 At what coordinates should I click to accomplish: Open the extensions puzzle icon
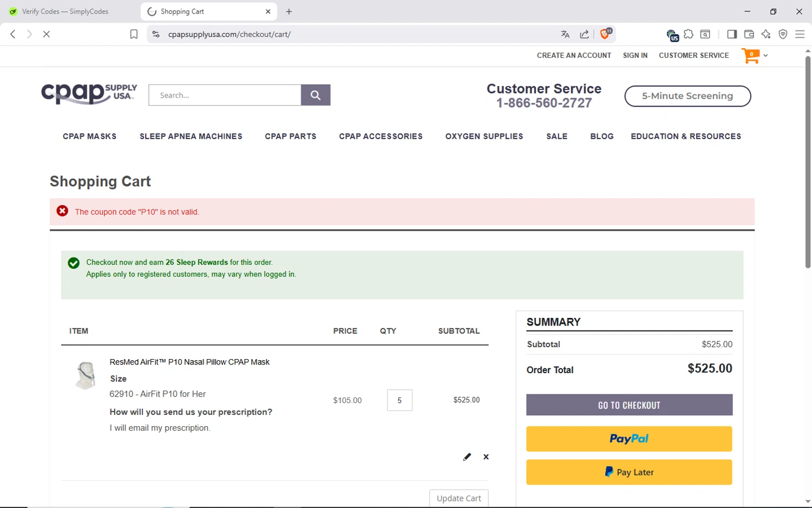click(x=689, y=34)
